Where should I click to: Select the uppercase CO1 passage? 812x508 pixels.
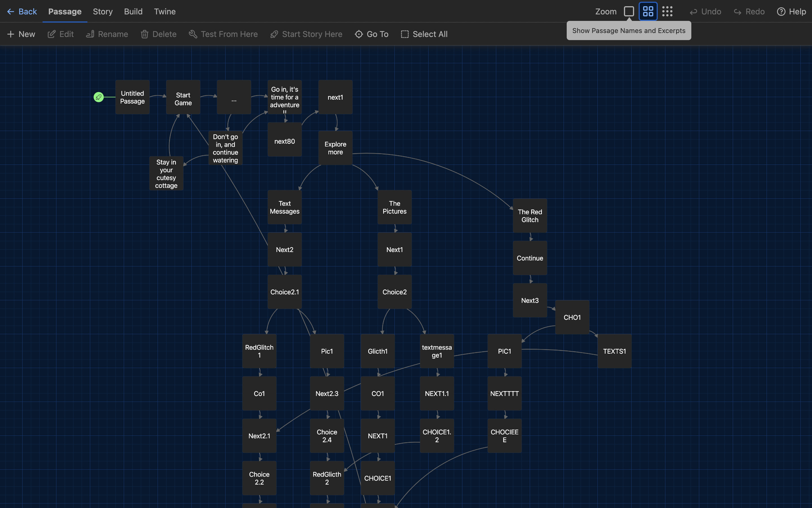pyautogui.click(x=378, y=393)
